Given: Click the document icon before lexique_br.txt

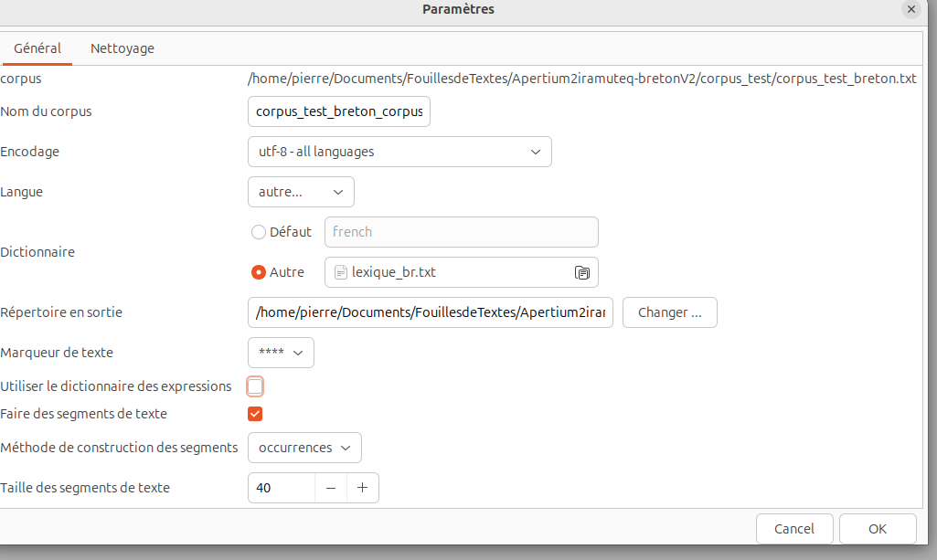Looking at the screenshot, I should click(341, 273).
